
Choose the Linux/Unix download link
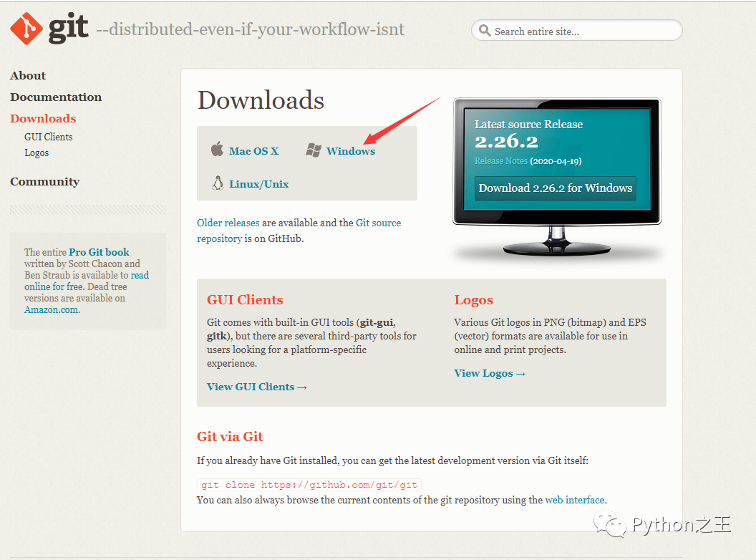coord(259,184)
